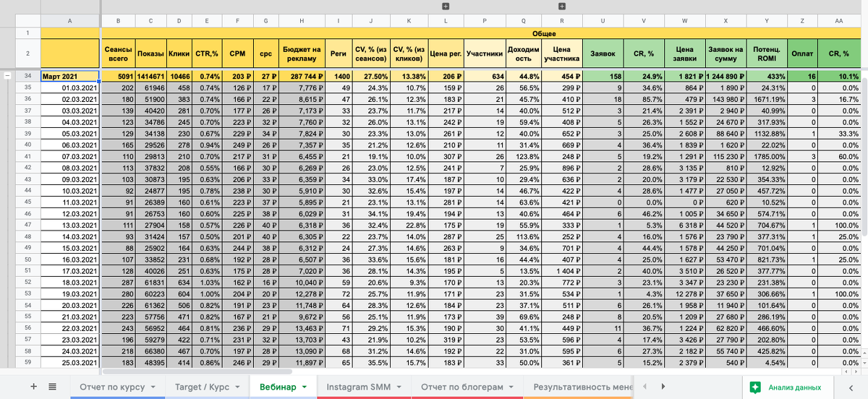Click the Бюджет на рекламу header cell
Image resolution: width=868 pixels, height=399 pixels.
point(301,53)
